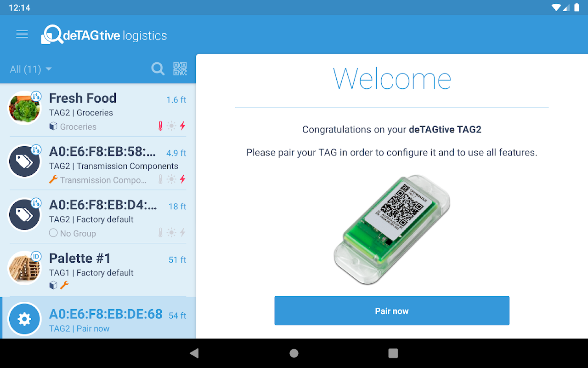Tap wrench group icon for Transmission Components
This screenshot has width=588, height=368.
53,180
